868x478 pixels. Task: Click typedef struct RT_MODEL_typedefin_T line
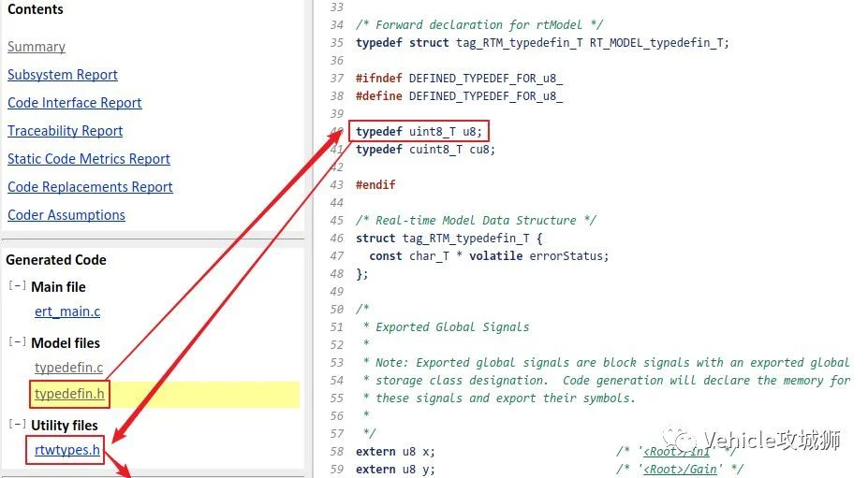coord(542,43)
